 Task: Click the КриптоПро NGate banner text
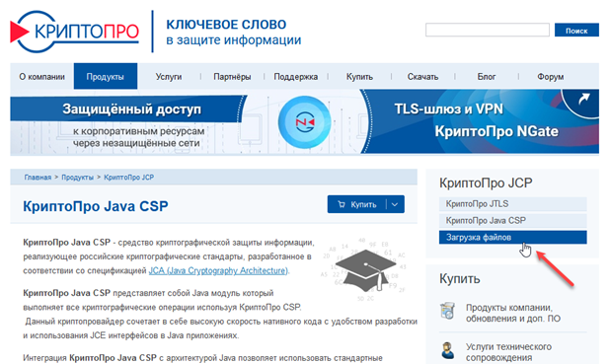pos(496,131)
